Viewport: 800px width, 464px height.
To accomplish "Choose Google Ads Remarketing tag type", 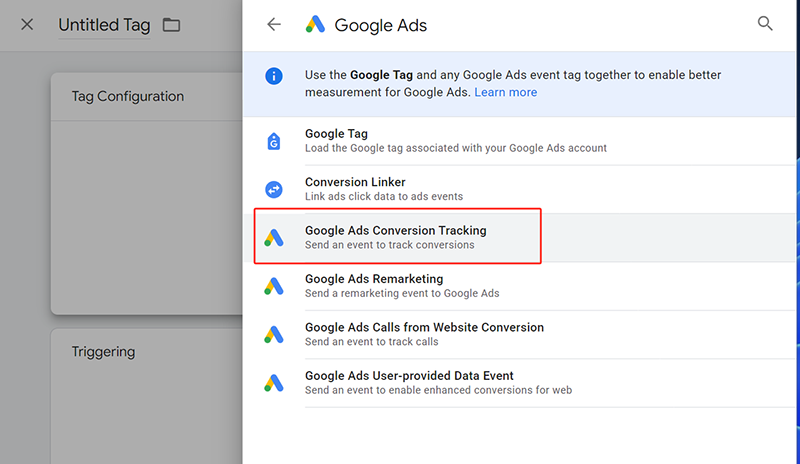I will [373, 279].
